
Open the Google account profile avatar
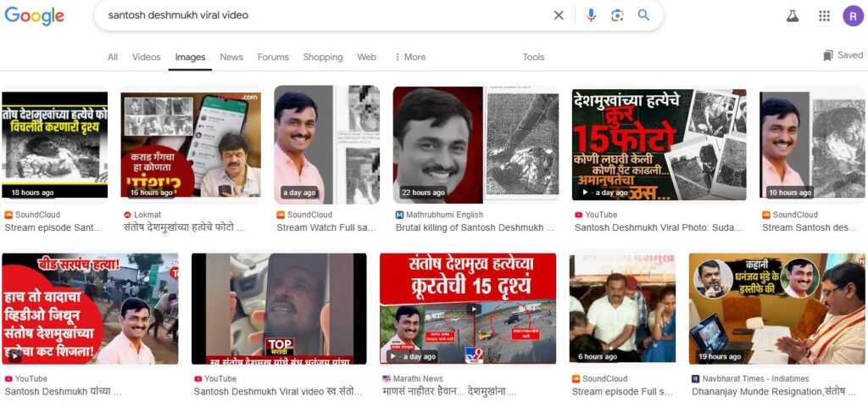tap(852, 15)
